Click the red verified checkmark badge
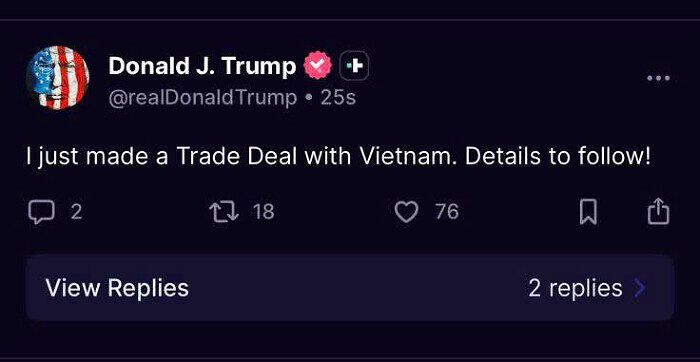The width and height of the screenshot is (700, 362). tap(317, 66)
